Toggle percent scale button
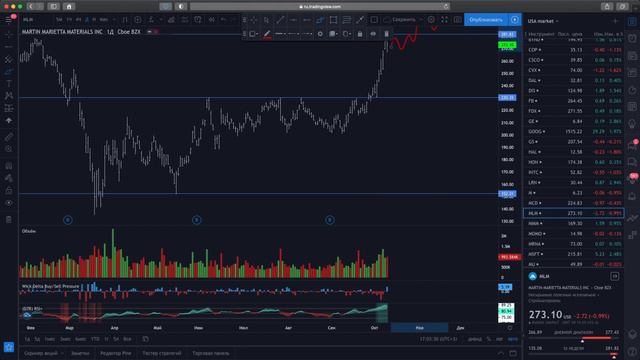Image resolution: width=640 pixels, height=360 pixels. [489, 339]
